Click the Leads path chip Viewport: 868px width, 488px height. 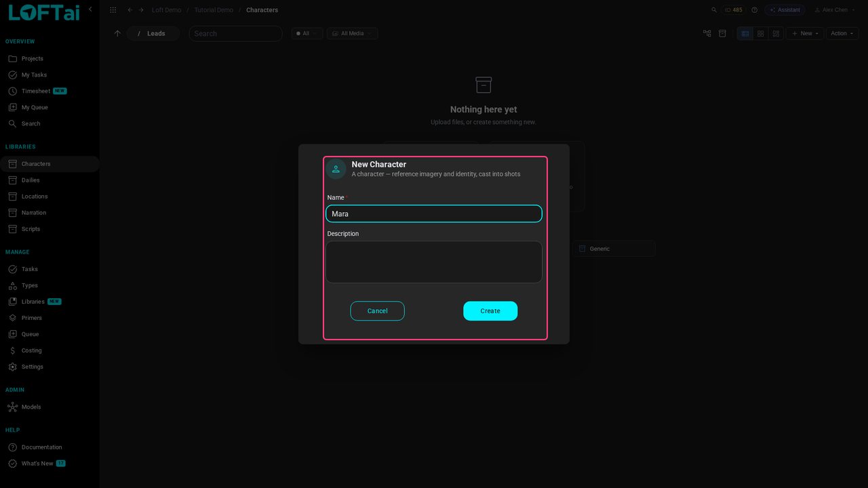(153, 33)
